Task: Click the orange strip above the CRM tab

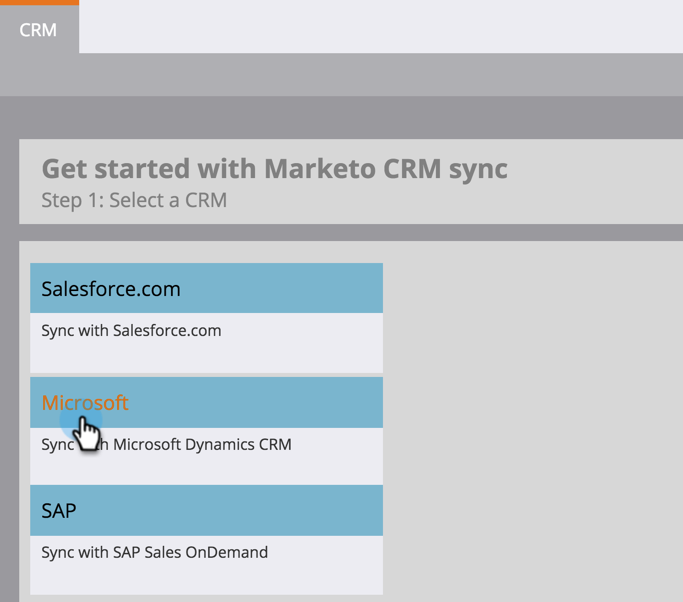Action: point(38,3)
